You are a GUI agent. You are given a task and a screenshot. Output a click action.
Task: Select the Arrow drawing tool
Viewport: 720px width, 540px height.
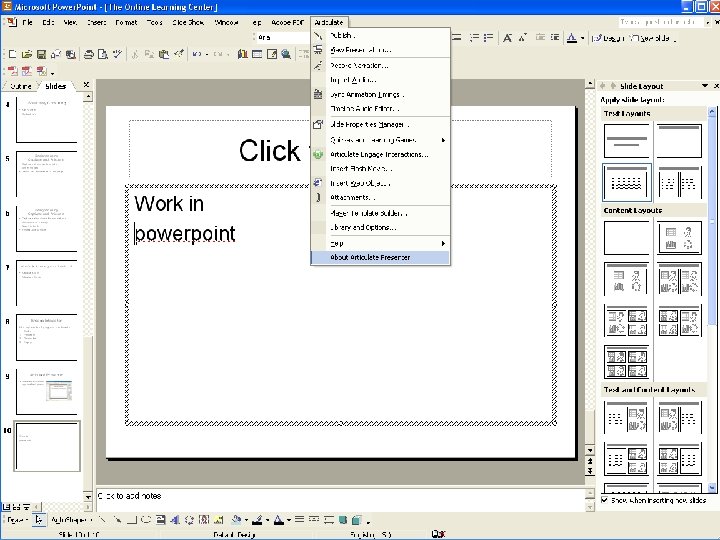click(x=118, y=520)
